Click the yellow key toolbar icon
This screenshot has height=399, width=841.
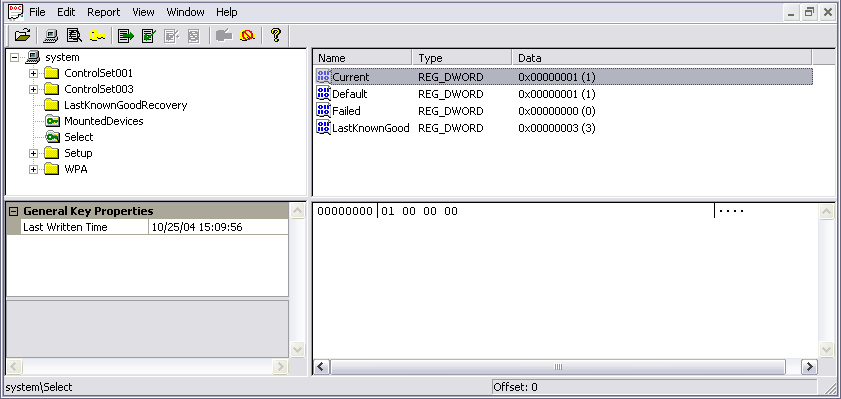tap(97, 35)
